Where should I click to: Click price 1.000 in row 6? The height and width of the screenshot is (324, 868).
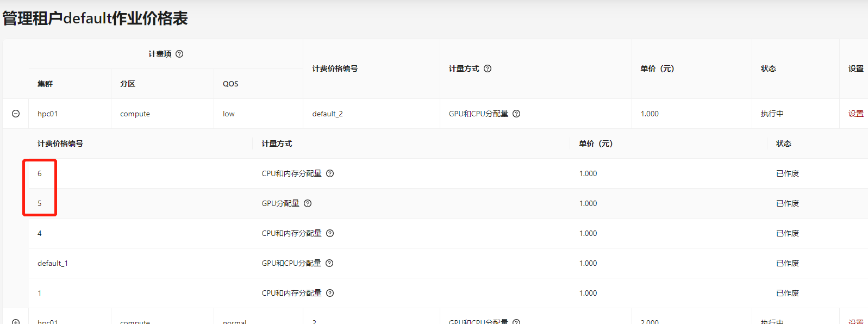[588, 173]
